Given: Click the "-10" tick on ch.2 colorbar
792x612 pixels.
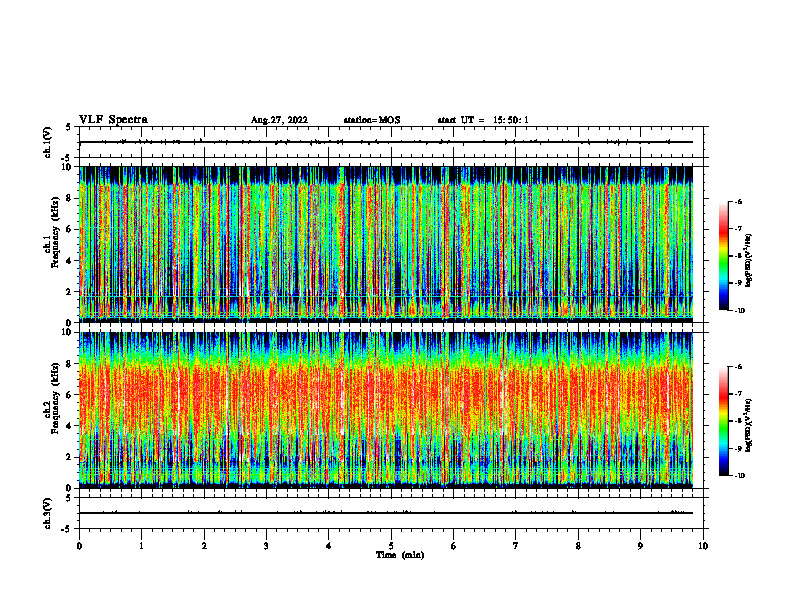Looking at the screenshot, I should pos(740,476).
